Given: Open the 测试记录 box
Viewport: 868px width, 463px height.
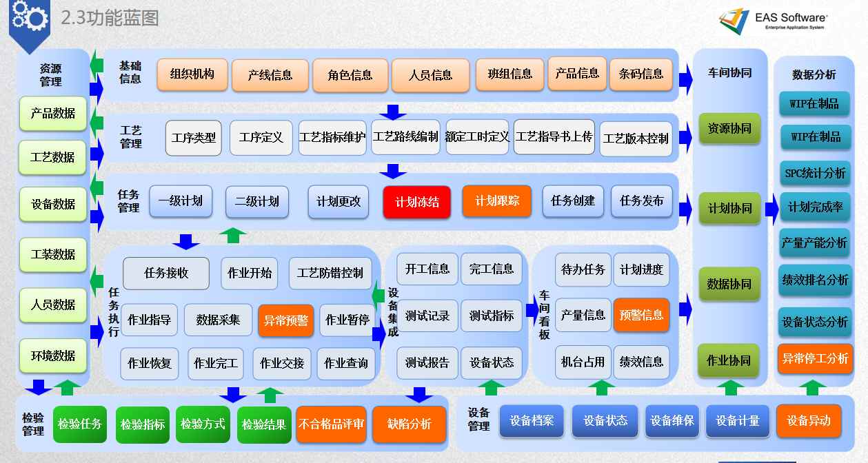Looking at the screenshot, I should coord(427,316).
